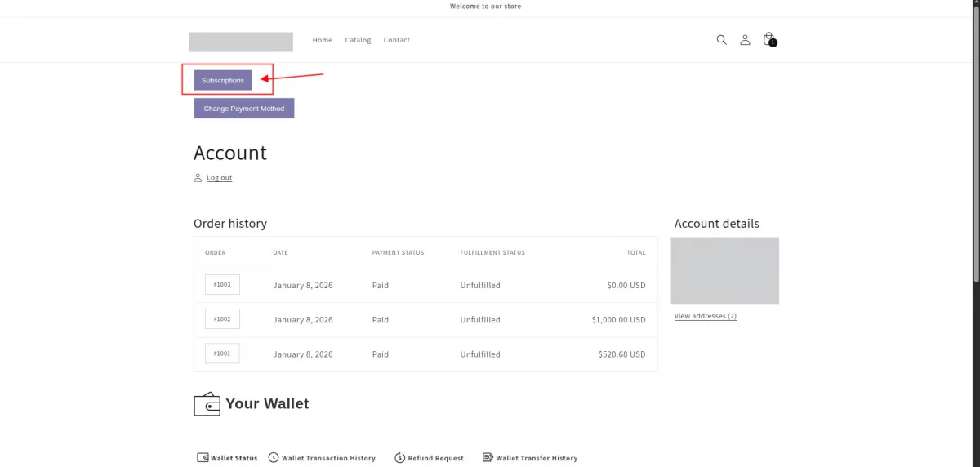Click the View addresses (2) link

pyautogui.click(x=706, y=316)
